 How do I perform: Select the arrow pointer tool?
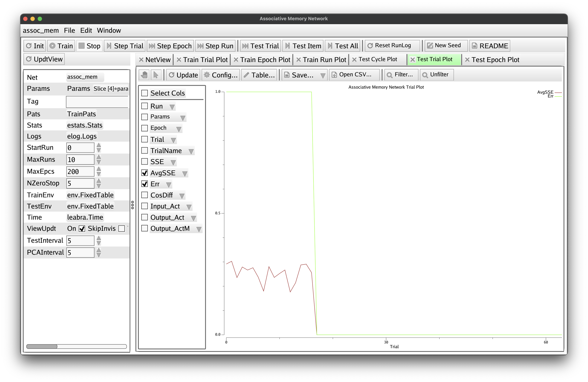click(156, 75)
